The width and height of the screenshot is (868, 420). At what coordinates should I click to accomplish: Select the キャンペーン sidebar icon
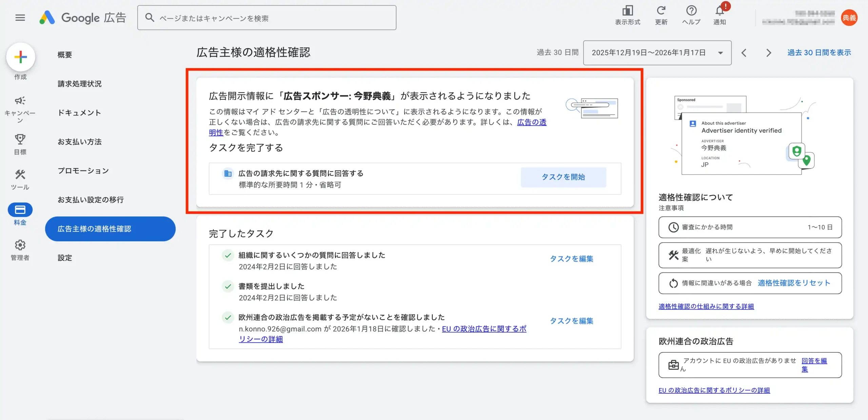[x=20, y=101]
